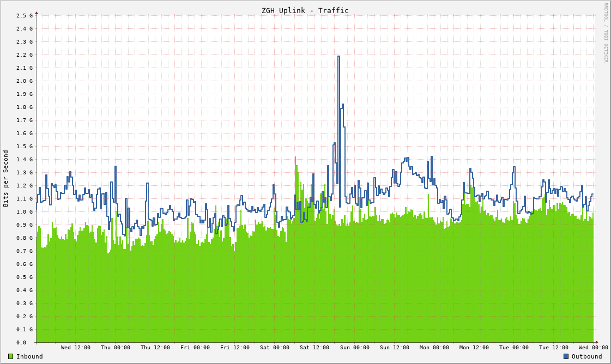Click the green Inbound legend swatch
Image resolution: width=611 pixels, height=364 pixels.
(10, 356)
